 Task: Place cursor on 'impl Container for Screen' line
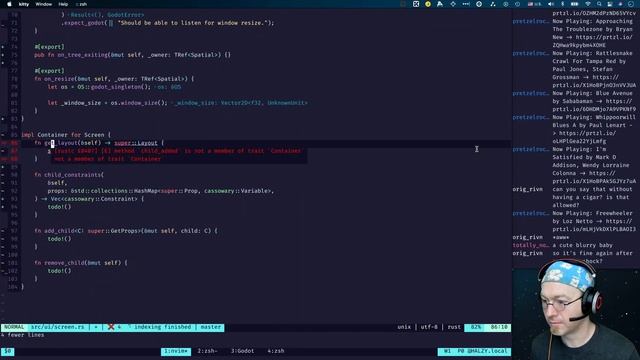point(66,135)
